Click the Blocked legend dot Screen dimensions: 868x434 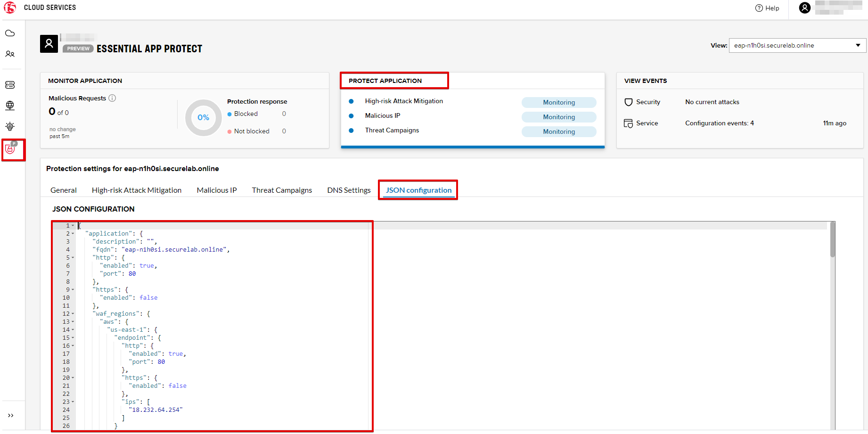click(x=229, y=114)
